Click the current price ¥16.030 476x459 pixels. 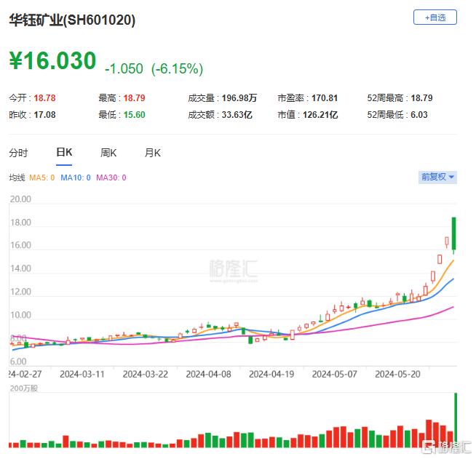(52, 60)
